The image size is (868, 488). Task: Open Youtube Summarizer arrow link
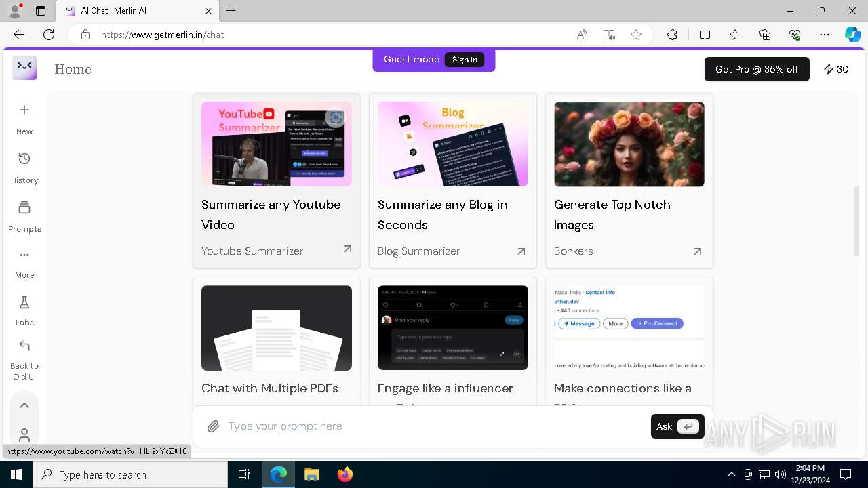347,250
